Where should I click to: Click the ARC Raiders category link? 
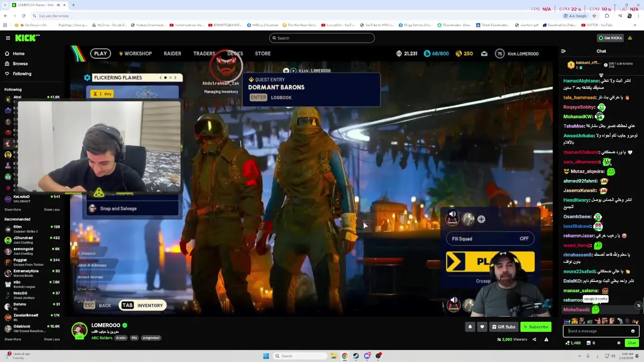tap(102, 338)
